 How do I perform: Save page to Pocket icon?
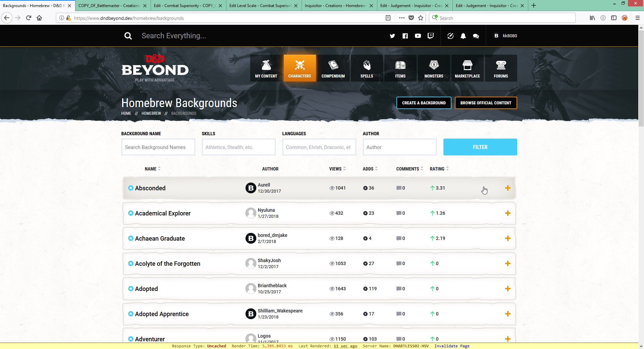point(411,18)
